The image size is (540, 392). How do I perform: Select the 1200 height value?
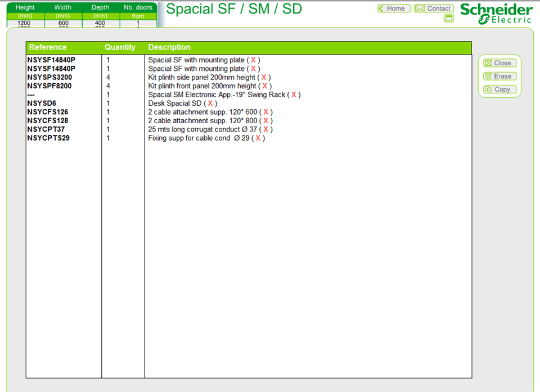click(24, 23)
